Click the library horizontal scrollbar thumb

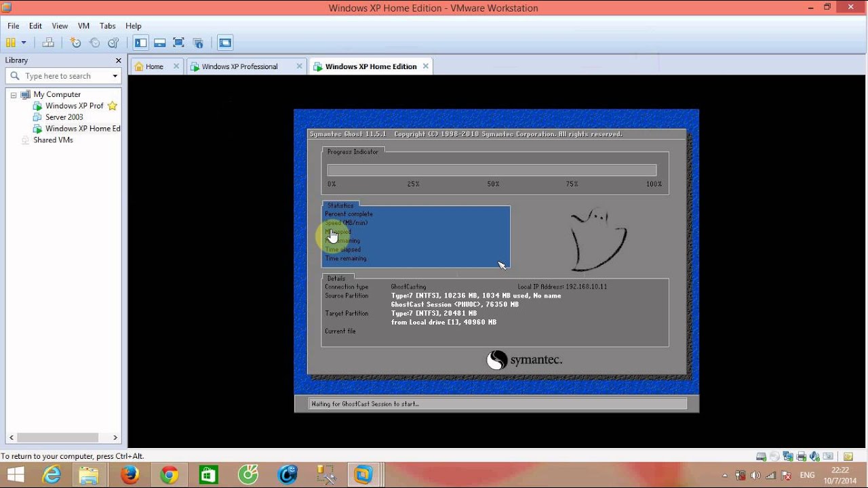tap(58, 438)
